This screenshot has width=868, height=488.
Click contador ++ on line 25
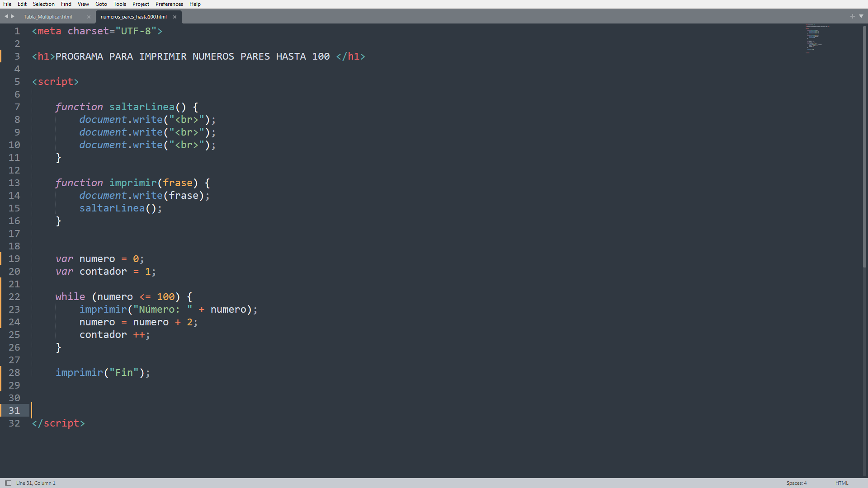point(115,335)
